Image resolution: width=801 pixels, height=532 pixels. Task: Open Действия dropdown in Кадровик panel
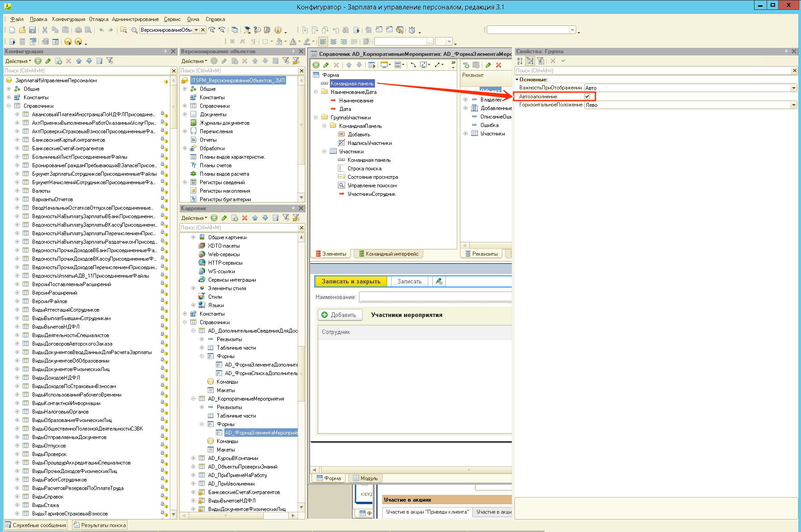pos(194,218)
